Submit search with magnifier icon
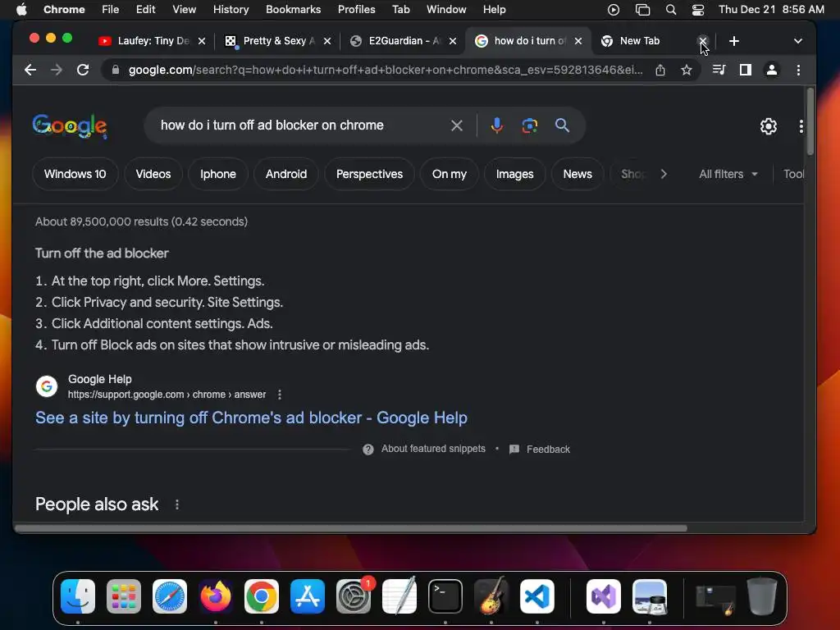Viewport: 840px width, 630px height. tap(562, 126)
